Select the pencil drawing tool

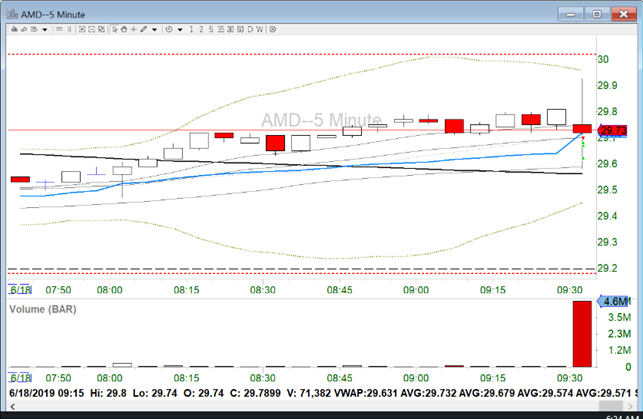pos(143,29)
